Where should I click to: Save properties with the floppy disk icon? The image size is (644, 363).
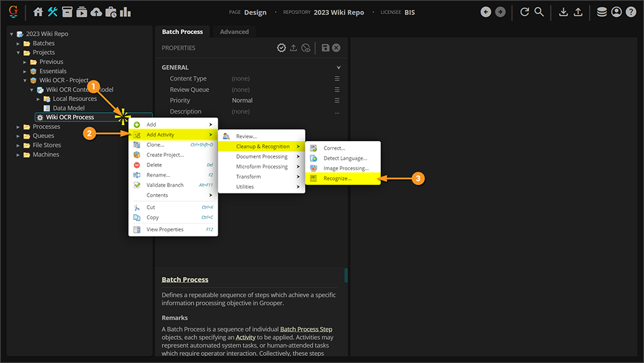click(x=325, y=48)
